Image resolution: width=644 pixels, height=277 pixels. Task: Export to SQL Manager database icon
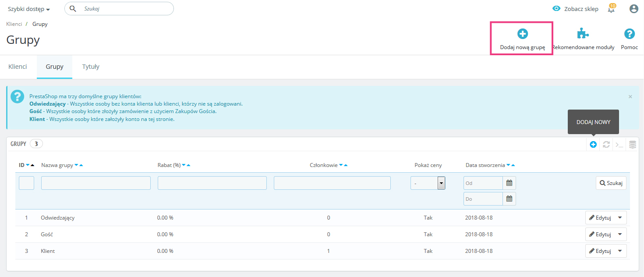(x=632, y=144)
